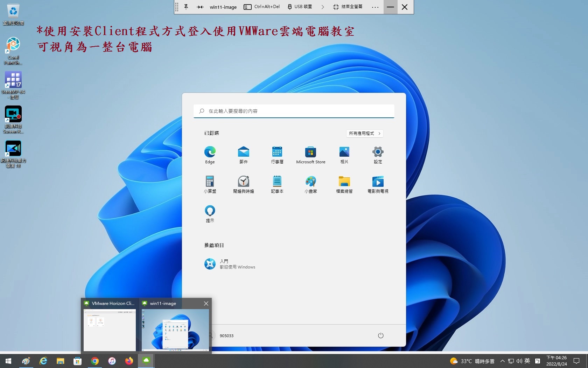Click the Start menu search field
The width and height of the screenshot is (588, 368).
[x=294, y=111]
